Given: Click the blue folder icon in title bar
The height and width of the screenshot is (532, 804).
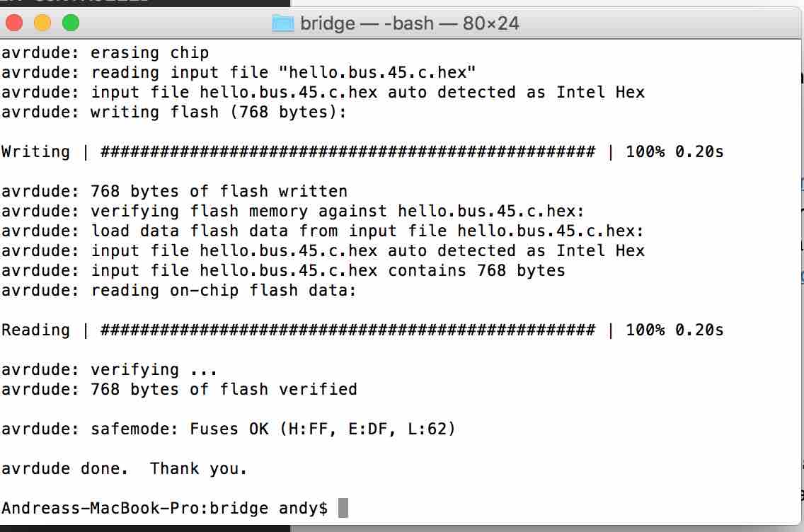Looking at the screenshot, I should pos(282,23).
